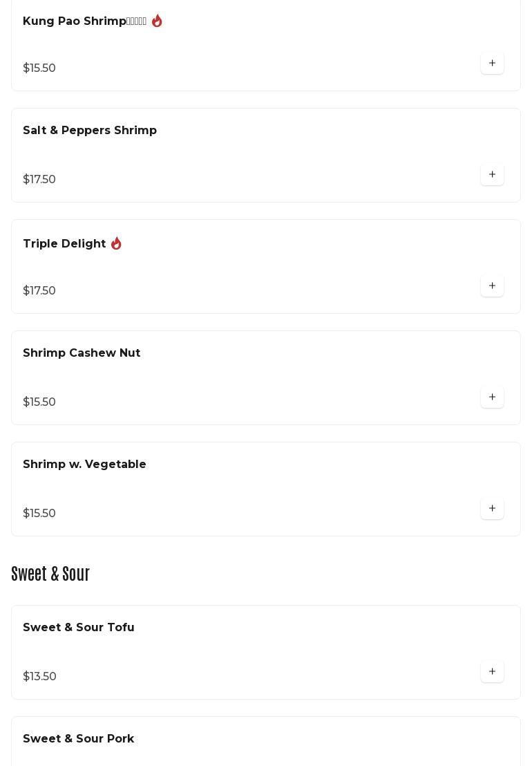
Task: Add Shrimp w. Vegetable to cart
Action: point(492,509)
